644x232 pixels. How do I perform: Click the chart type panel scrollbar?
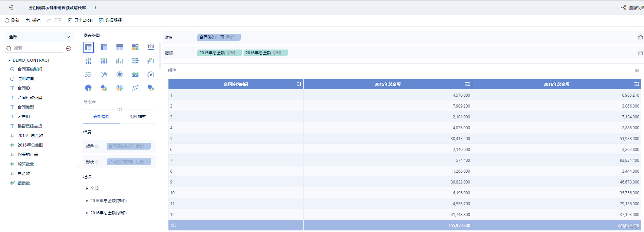[x=159, y=56]
